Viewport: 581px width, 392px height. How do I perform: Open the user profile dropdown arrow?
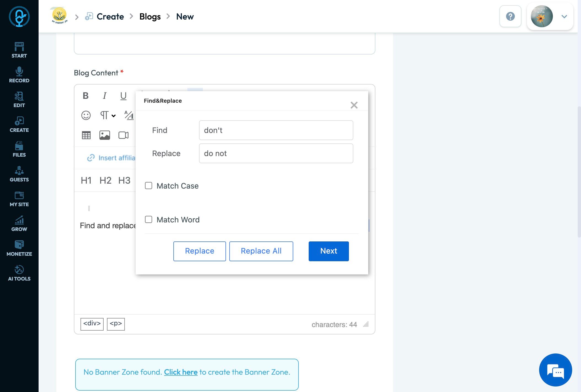coord(564,17)
